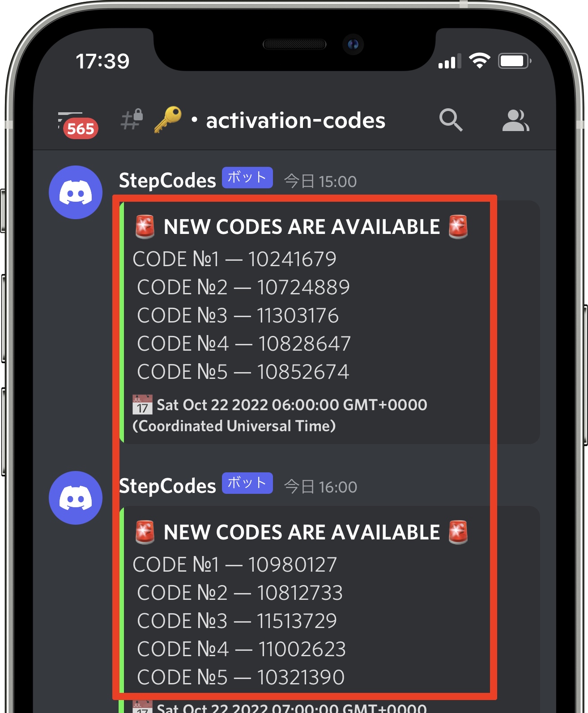
Task: Select code 10852674 line
Action: click(243, 372)
